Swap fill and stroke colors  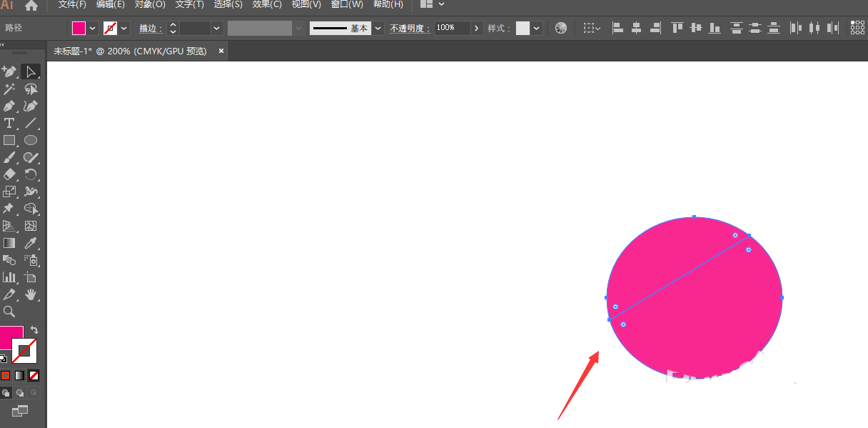[x=34, y=330]
